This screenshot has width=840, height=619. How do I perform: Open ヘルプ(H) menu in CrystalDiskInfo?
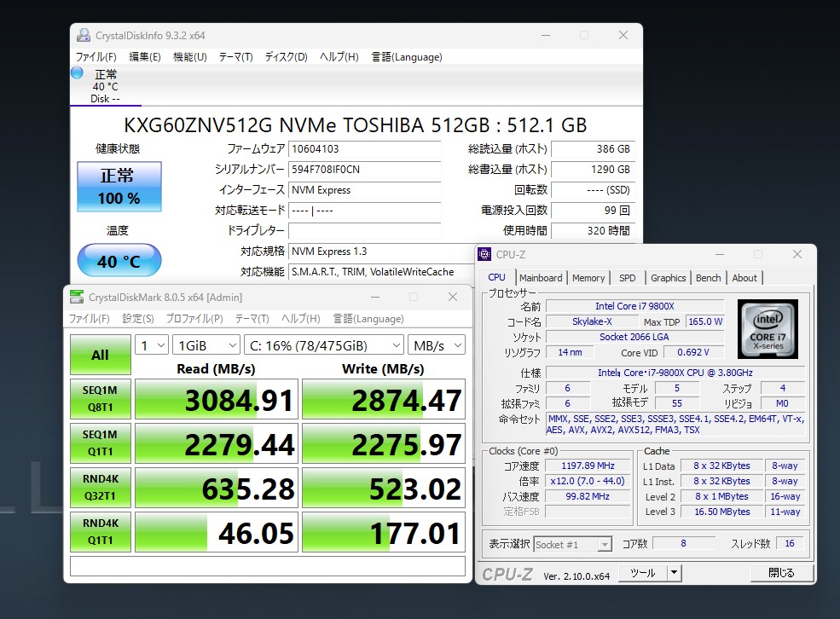(x=339, y=57)
